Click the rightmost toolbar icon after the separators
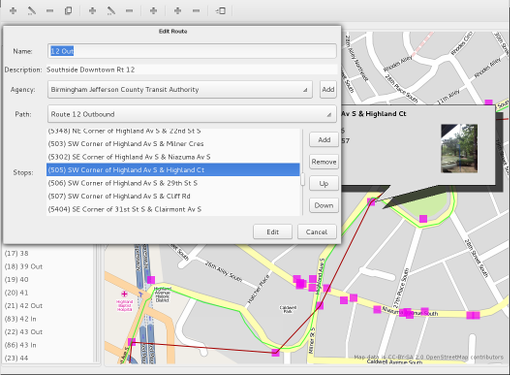This screenshot has width=510, height=375. tap(221, 11)
